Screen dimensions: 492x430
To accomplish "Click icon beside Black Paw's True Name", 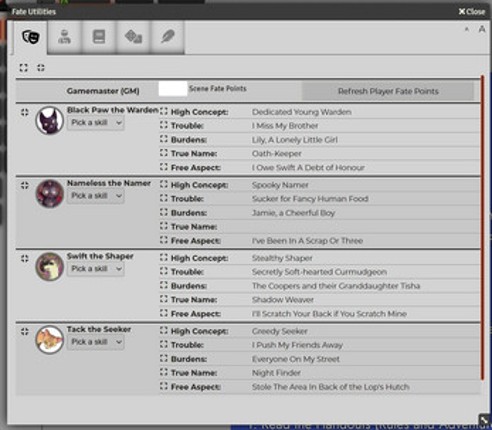I will [164, 153].
